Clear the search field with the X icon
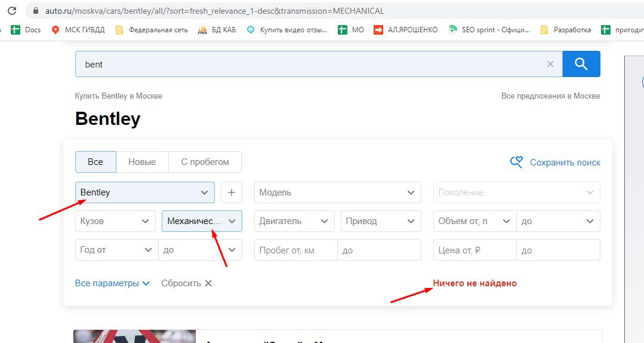644x343 pixels. click(x=550, y=64)
